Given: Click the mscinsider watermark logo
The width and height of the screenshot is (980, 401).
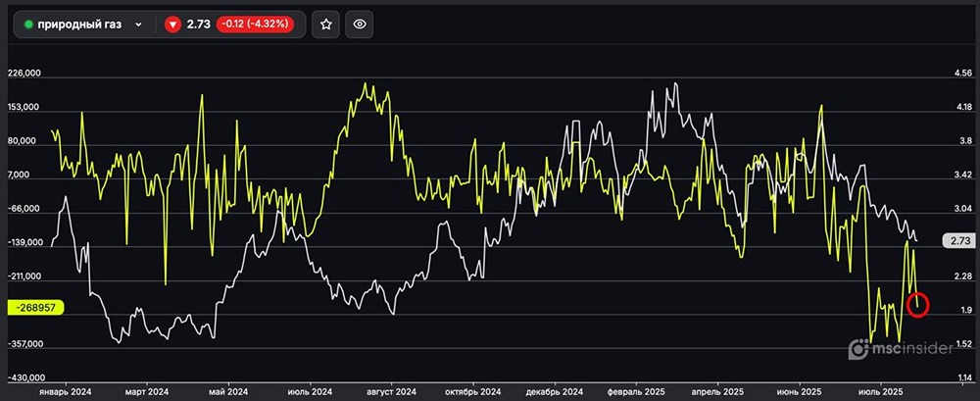Looking at the screenshot, I should tap(901, 349).
